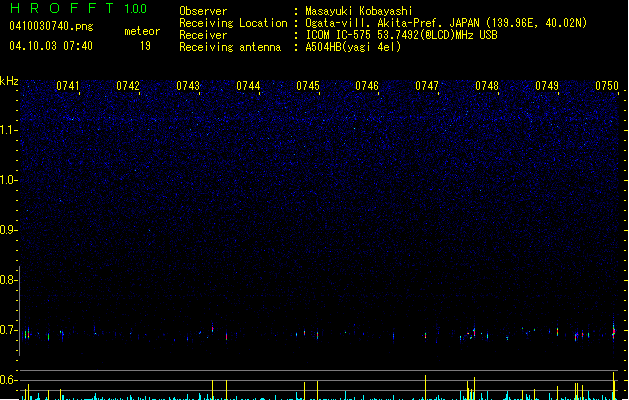The width and height of the screenshot is (629, 400).
Task: Click the Receiving Location label
Action: [233, 23]
